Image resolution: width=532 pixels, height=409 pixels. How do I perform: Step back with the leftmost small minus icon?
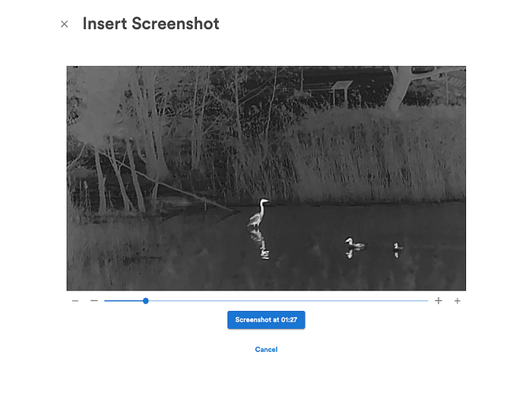click(x=75, y=301)
